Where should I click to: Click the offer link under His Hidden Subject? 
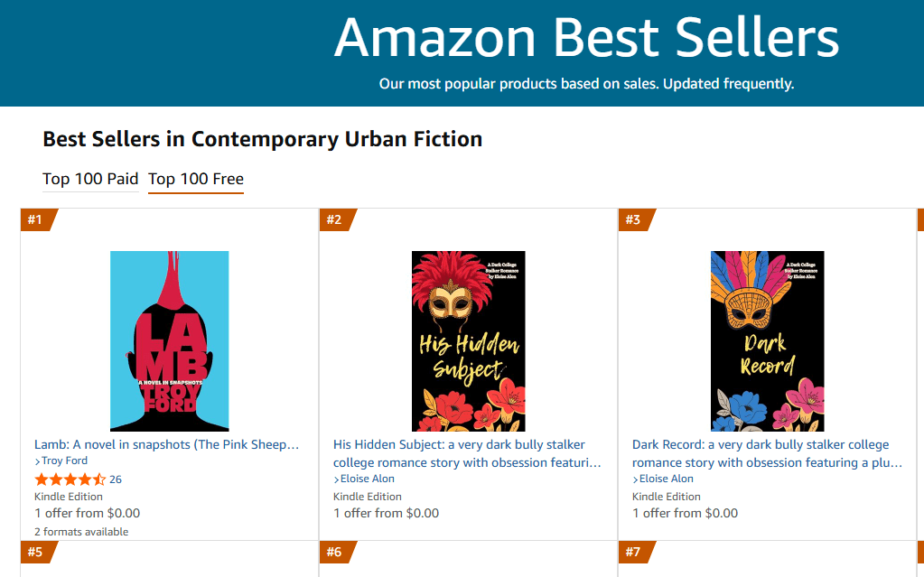point(386,513)
